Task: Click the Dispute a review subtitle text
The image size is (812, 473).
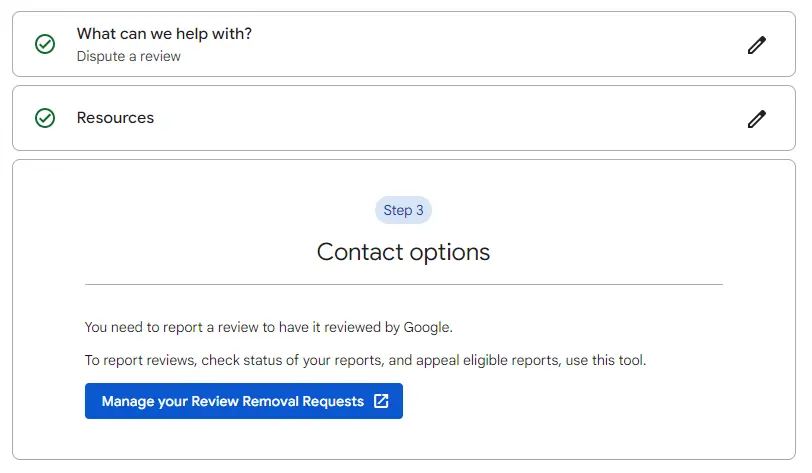Action: (x=129, y=57)
